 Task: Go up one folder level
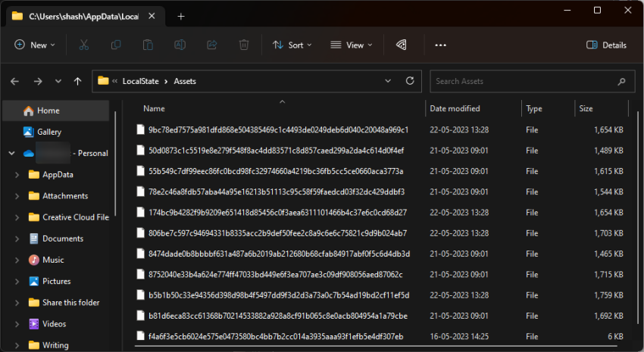(77, 81)
